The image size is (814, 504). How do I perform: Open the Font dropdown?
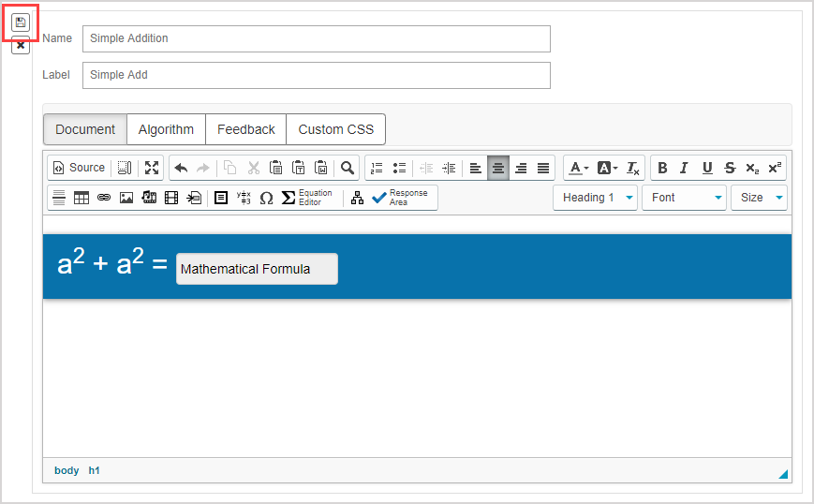[x=684, y=198]
